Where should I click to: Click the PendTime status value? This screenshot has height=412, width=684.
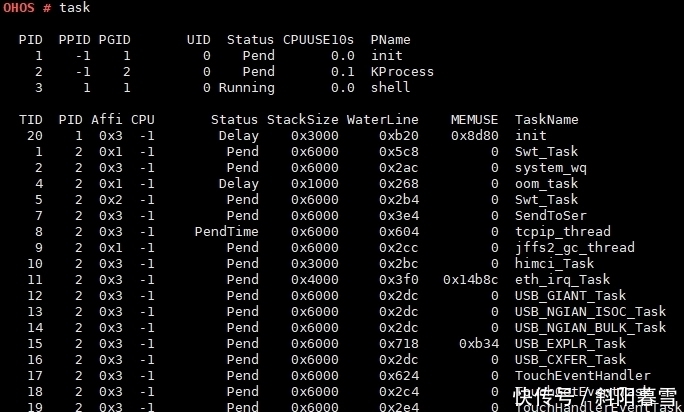point(226,232)
